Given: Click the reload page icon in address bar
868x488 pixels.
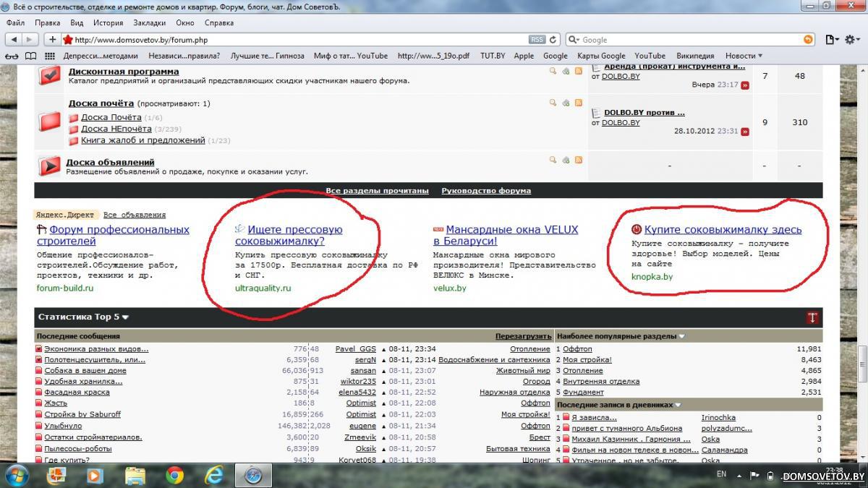Looking at the screenshot, I should 553,40.
